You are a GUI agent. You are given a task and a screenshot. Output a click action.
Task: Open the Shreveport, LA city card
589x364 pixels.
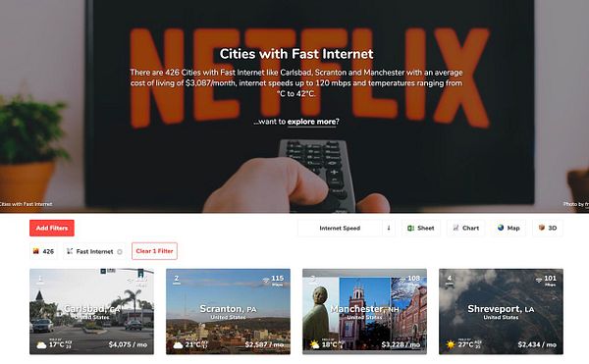(x=501, y=311)
